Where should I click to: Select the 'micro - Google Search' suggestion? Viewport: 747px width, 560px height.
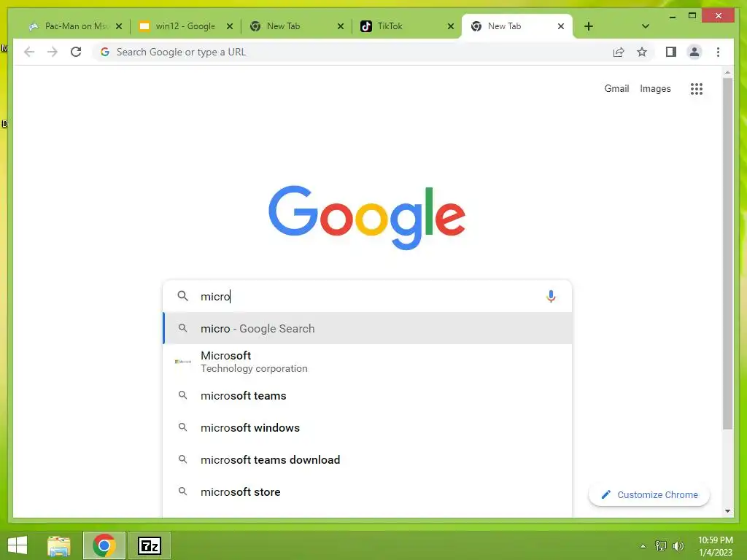(367, 329)
